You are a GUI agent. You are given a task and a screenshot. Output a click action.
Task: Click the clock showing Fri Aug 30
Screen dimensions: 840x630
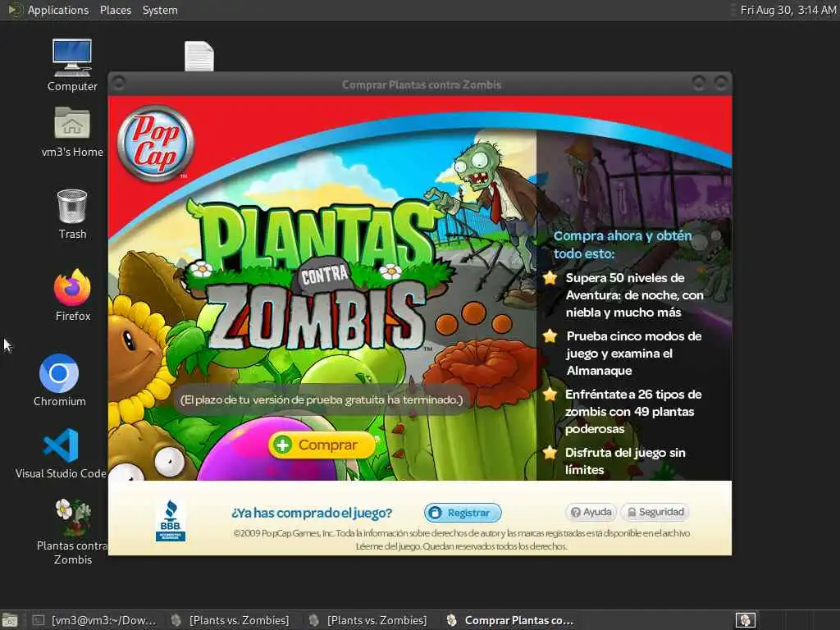pyautogui.click(x=788, y=10)
